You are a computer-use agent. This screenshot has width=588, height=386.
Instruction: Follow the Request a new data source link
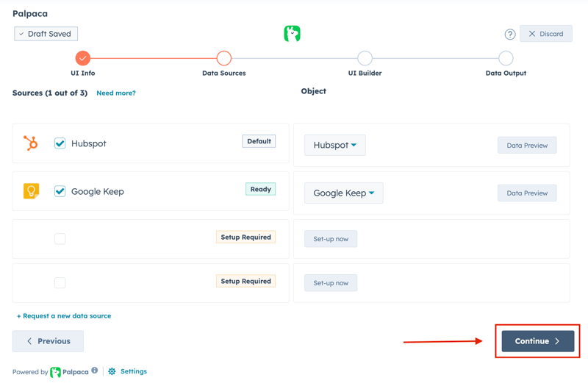click(x=64, y=316)
